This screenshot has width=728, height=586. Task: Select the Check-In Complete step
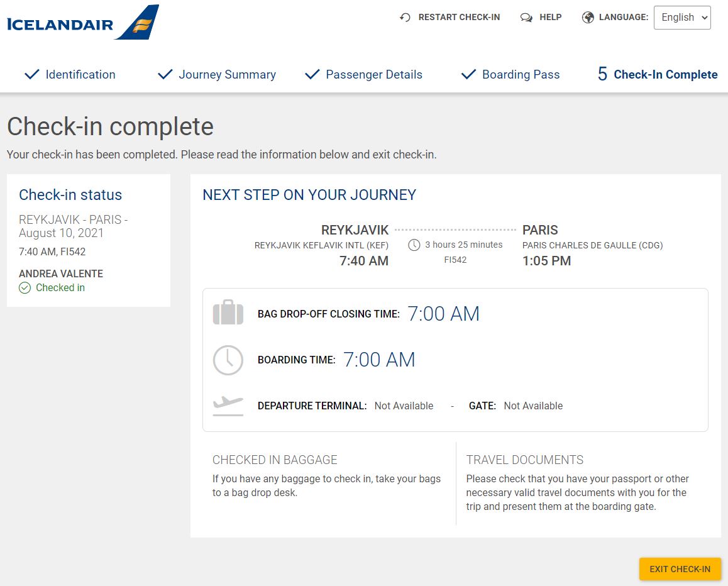pyautogui.click(x=658, y=74)
